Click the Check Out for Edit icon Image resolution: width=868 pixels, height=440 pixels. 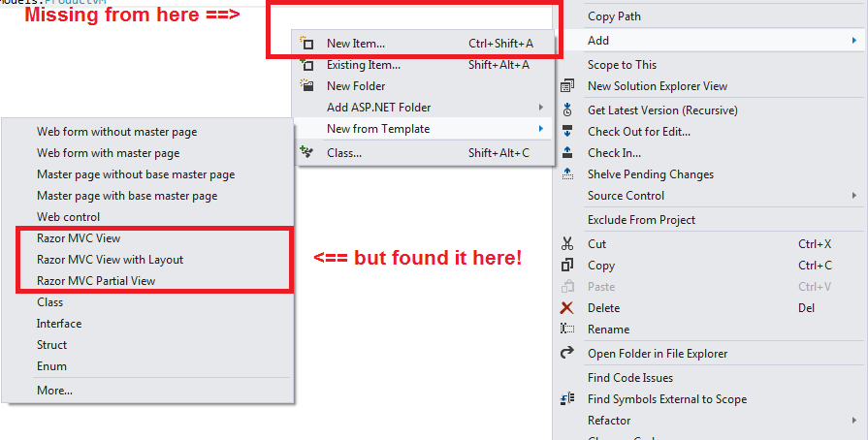click(567, 131)
